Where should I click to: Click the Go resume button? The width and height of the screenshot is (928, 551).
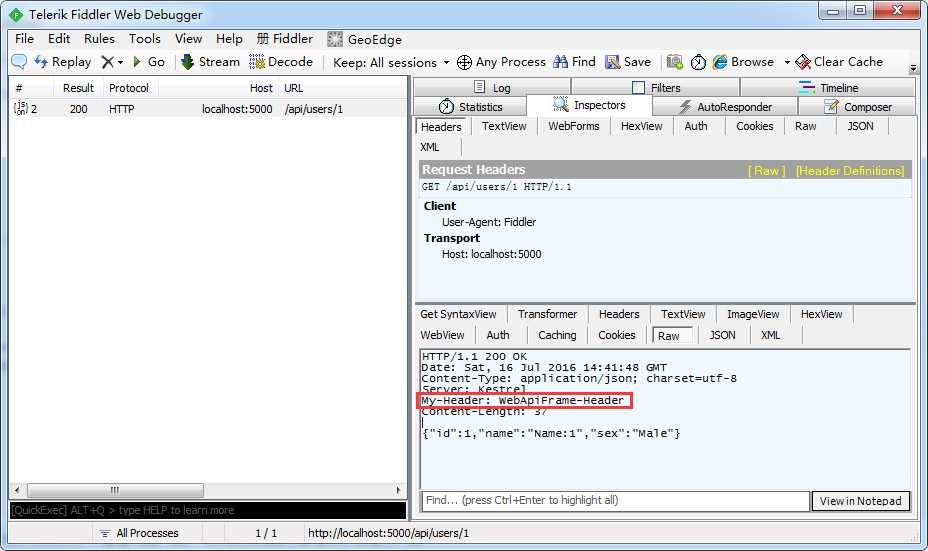pyautogui.click(x=149, y=62)
